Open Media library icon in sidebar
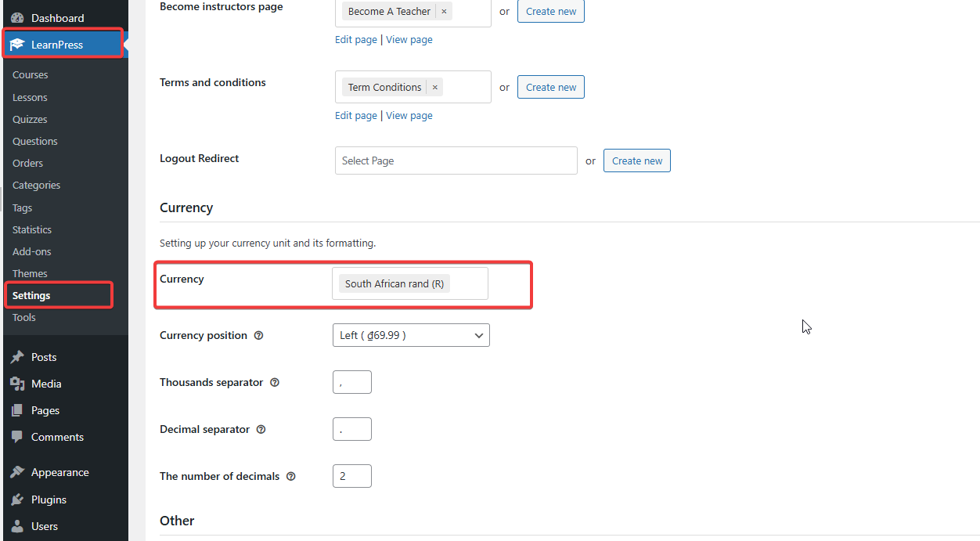The image size is (980, 541). click(17, 384)
